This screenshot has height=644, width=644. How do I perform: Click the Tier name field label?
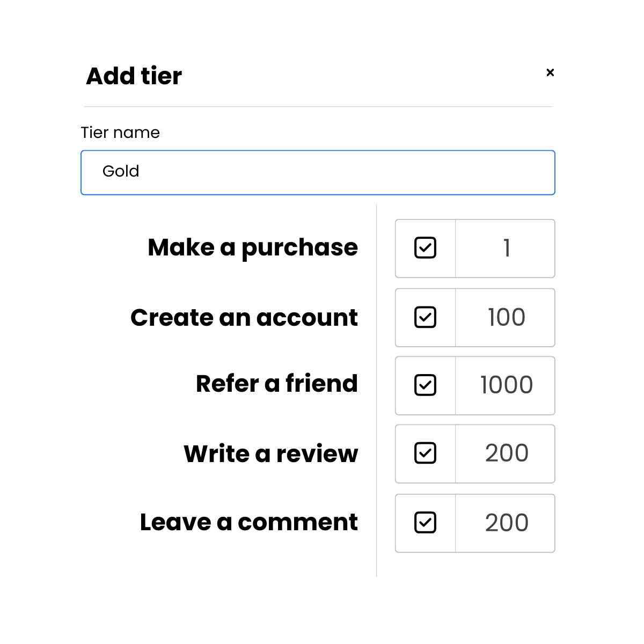[120, 132]
